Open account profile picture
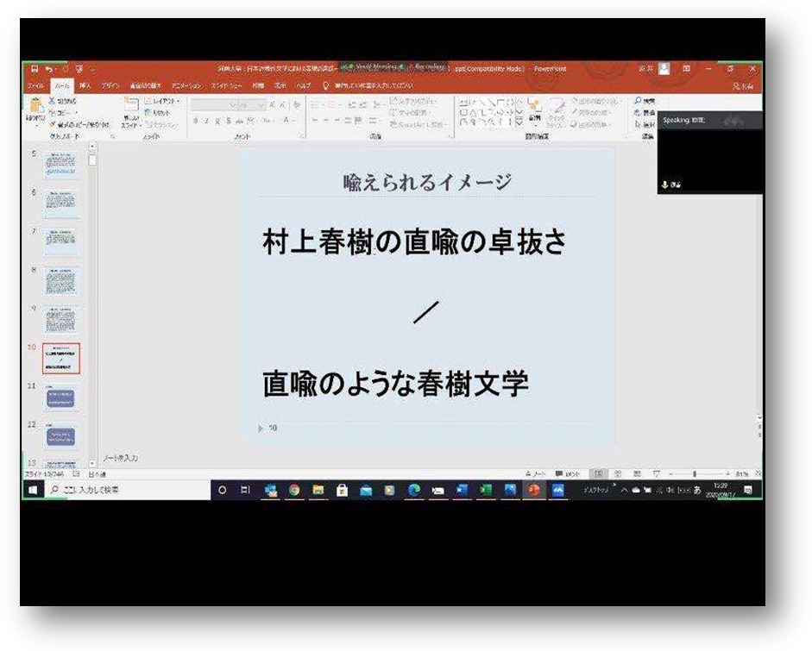812x651 pixels. coord(664,68)
